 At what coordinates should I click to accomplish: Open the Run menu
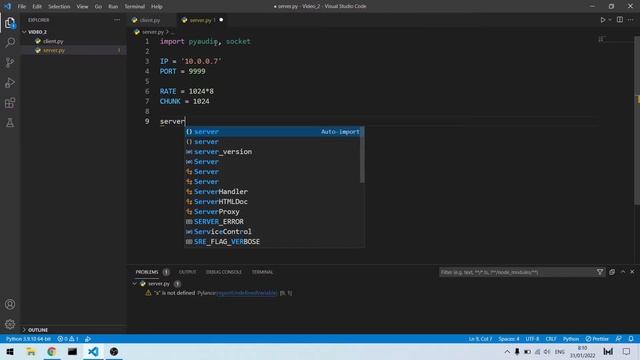coord(113,7)
